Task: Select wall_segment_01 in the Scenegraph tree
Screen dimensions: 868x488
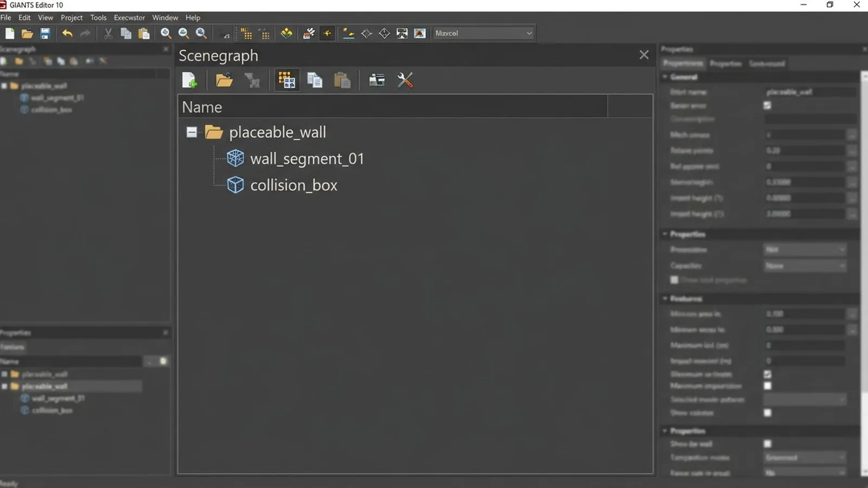Action: (307, 159)
